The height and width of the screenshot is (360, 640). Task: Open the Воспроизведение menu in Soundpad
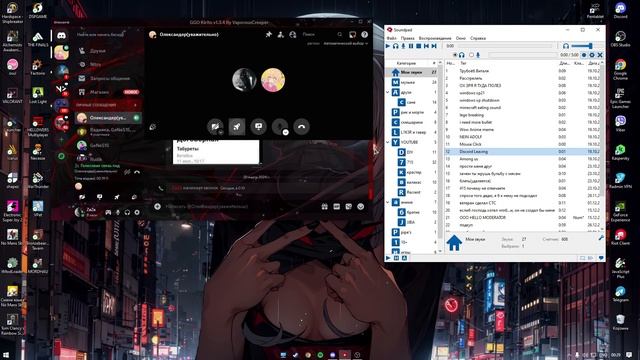coord(435,38)
